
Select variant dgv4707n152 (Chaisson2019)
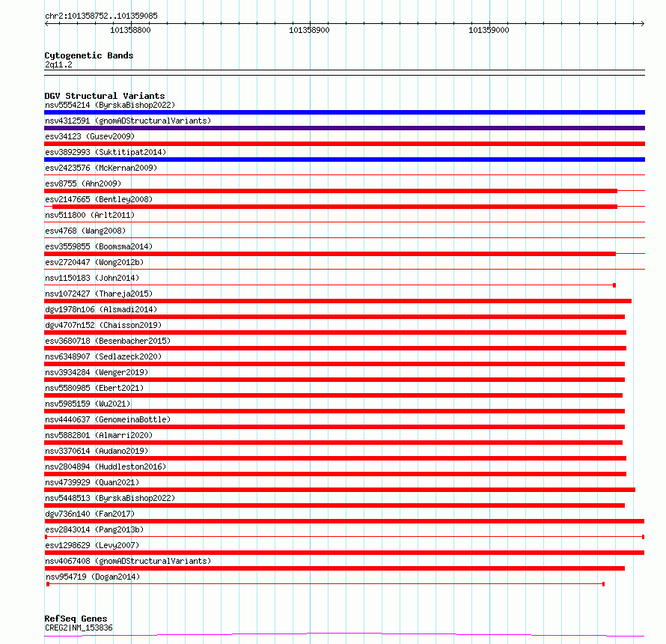tap(103, 325)
